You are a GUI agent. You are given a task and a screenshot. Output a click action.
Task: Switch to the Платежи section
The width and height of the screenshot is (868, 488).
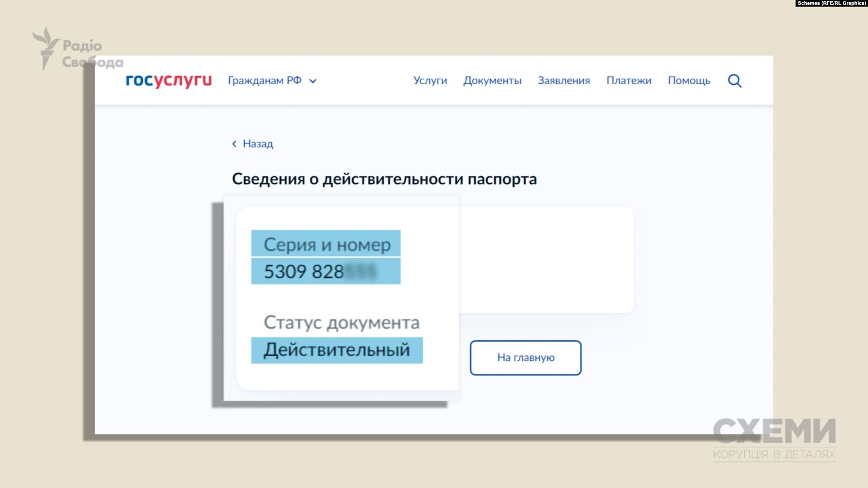(x=628, y=80)
